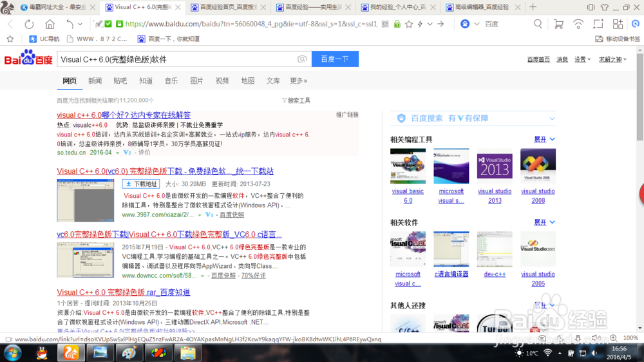Open the c语言编译器 related software link
This screenshot has width=644, height=362.
coord(451,274)
